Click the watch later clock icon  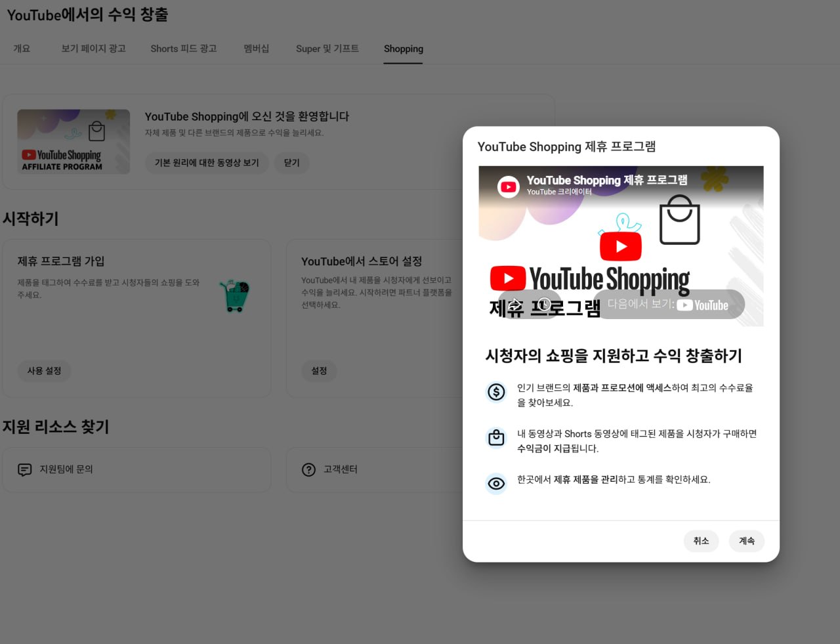(x=544, y=304)
